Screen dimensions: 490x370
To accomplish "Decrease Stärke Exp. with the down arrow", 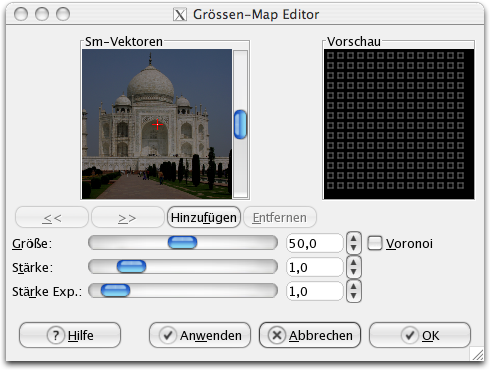I will coord(354,296).
